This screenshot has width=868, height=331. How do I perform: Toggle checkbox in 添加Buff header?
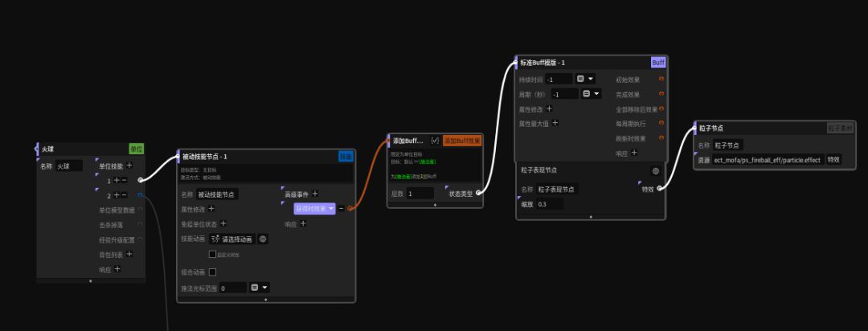coord(435,141)
